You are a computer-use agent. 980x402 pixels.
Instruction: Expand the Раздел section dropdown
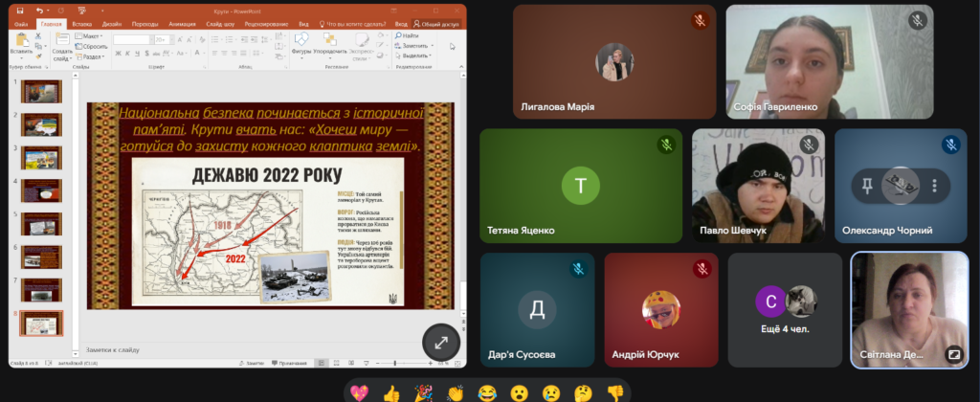[93, 55]
